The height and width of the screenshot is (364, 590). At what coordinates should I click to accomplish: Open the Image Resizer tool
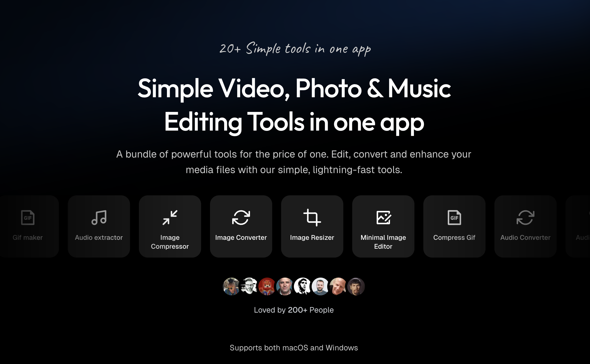click(312, 226)
